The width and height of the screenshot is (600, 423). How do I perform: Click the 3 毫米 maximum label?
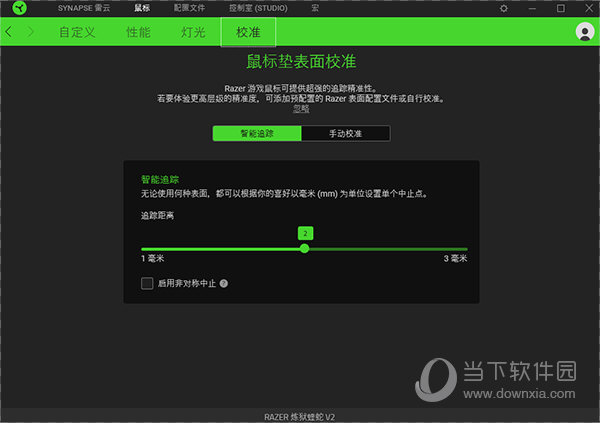coord(455,258)
